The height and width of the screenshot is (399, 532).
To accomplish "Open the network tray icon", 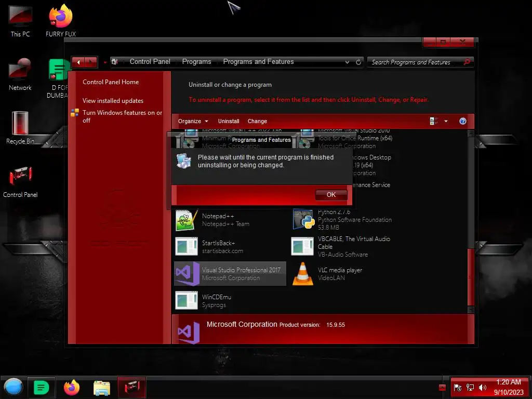I will point(470,388).
